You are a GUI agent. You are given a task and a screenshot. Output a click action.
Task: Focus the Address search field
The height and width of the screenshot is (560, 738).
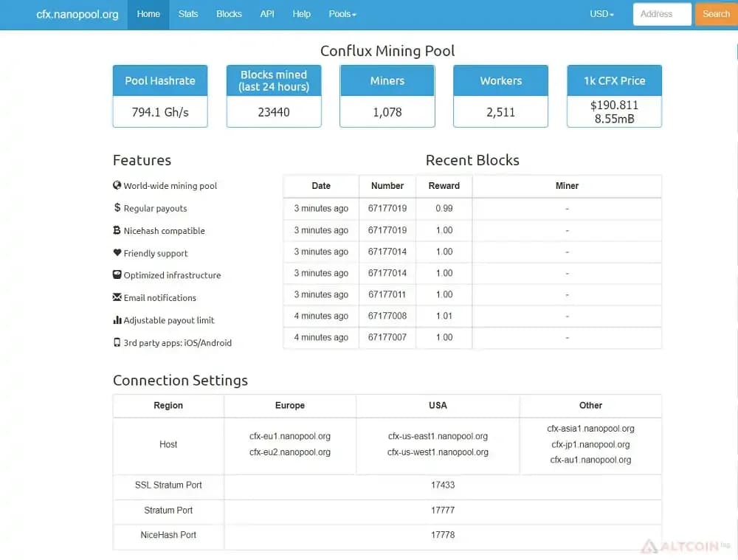662,14
